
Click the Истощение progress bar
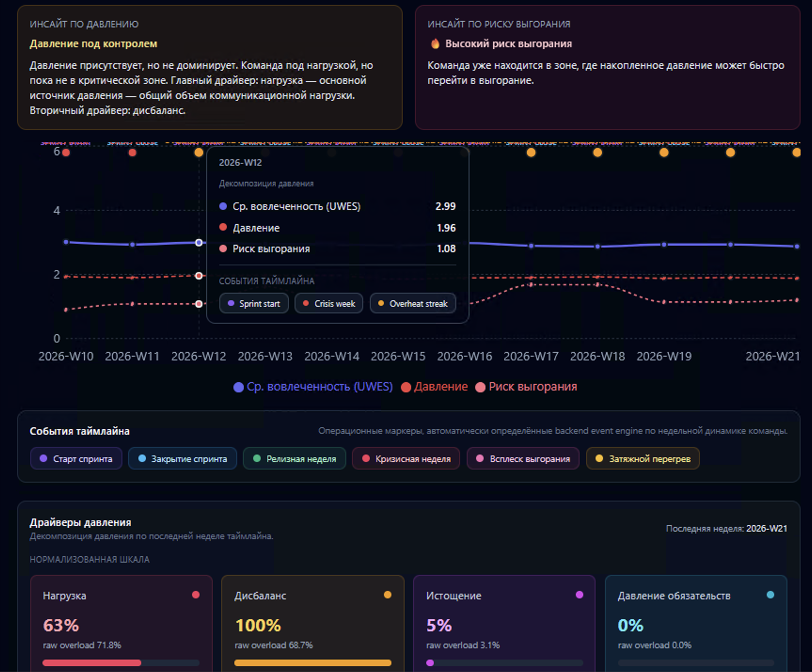[505, 663]
